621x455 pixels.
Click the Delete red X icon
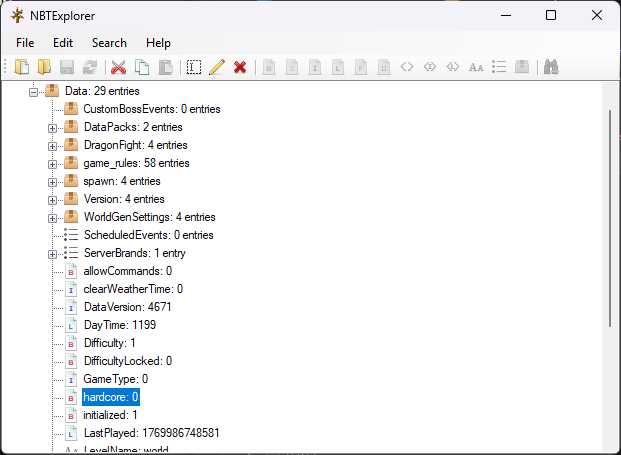240,67
